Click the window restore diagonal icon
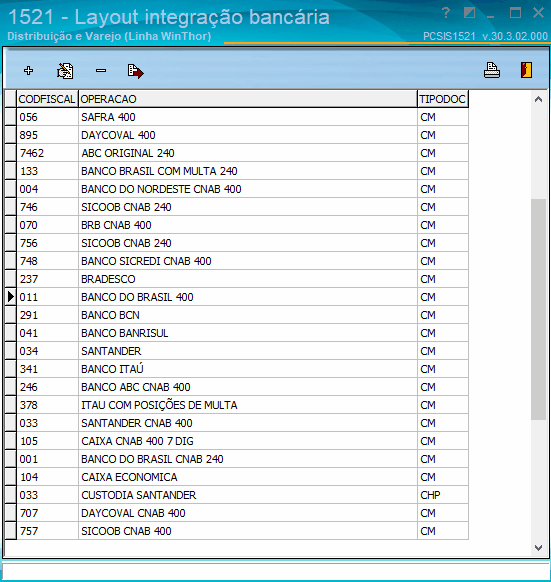Viewport: 551px width, 582px height. pos(469,13)
